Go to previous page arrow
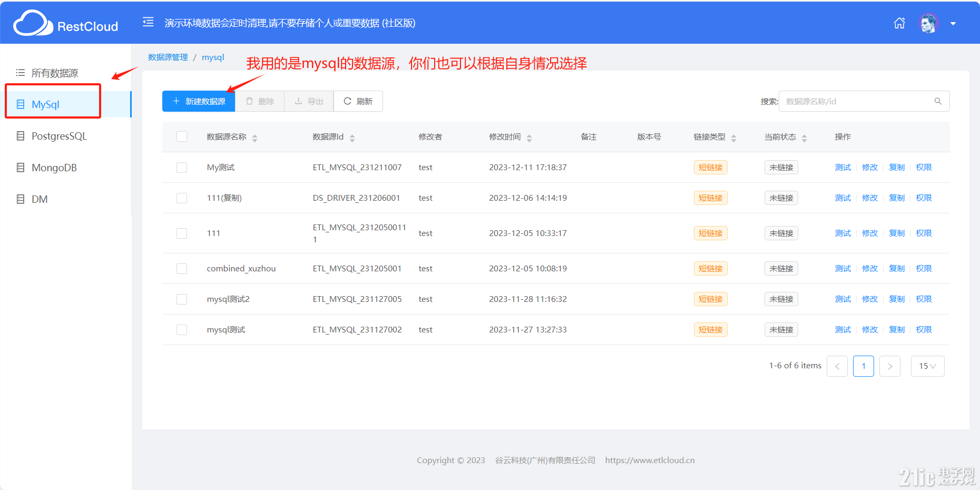The height and width of the screenshot is (490, 980). [x=837, y=366]
